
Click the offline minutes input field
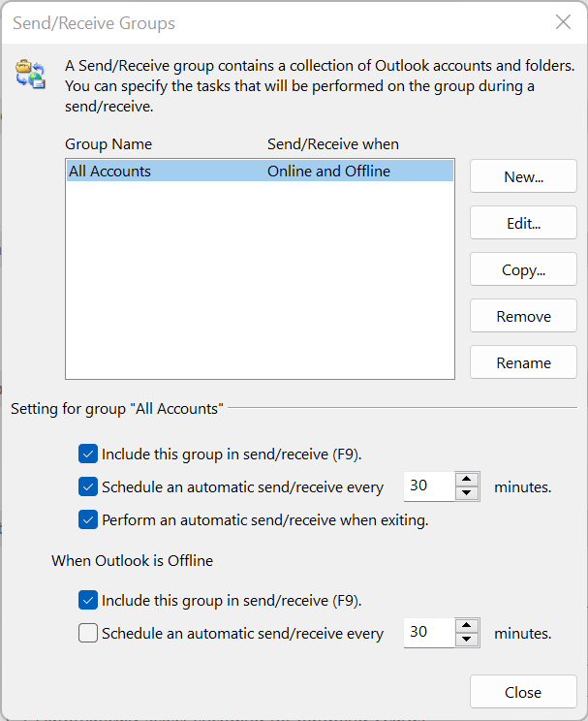427,633
